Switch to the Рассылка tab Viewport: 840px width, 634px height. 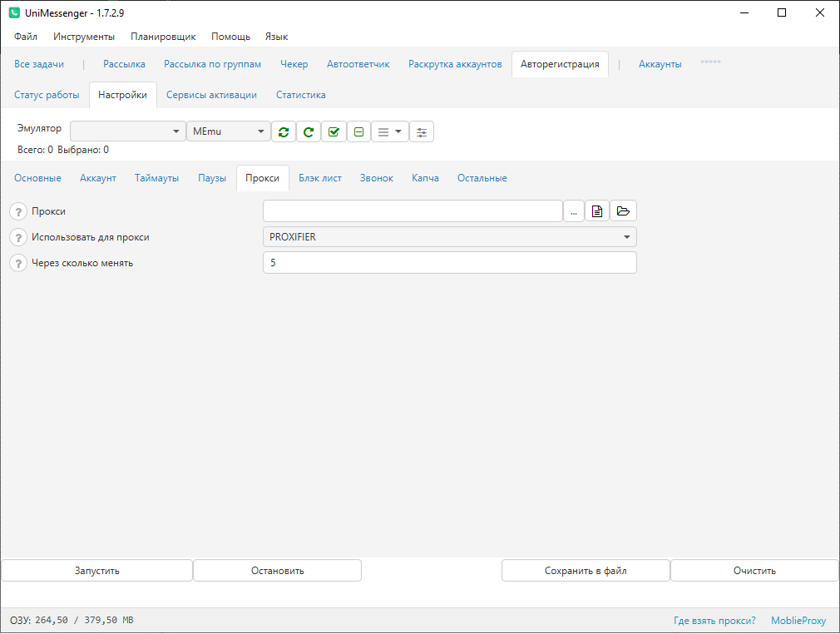point(124,64)
